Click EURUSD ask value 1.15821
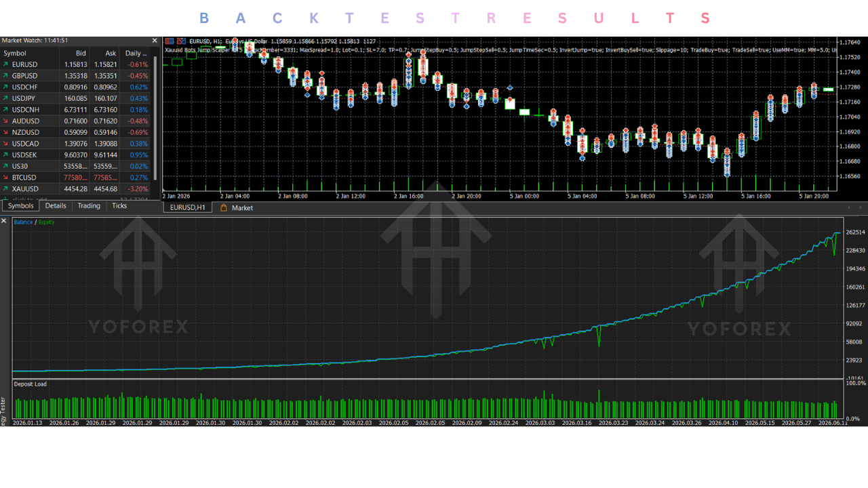 coord(105,64)
